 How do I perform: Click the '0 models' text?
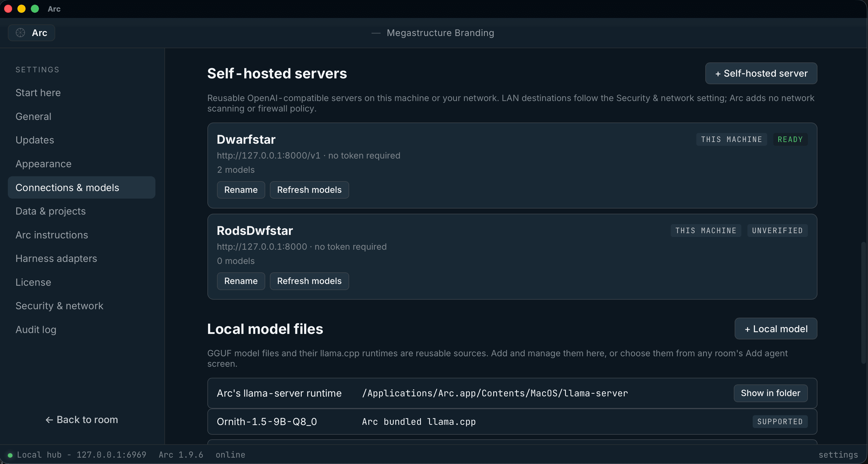(236, 261)
